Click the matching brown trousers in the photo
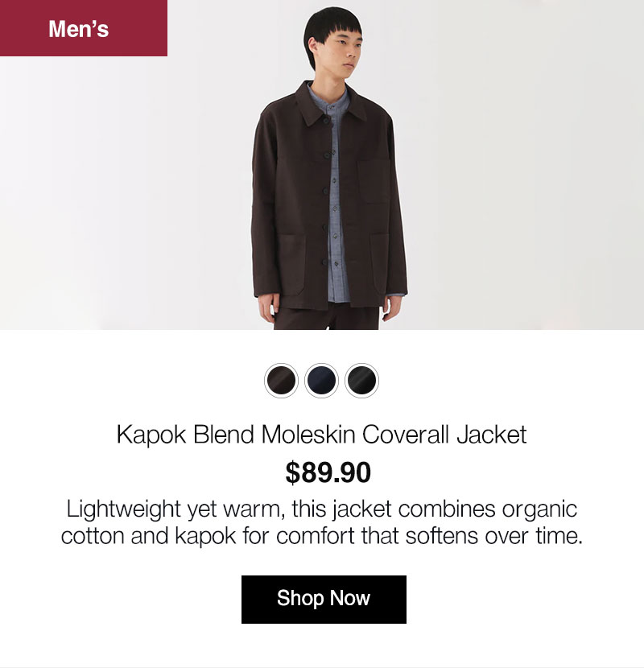Image resolution: width=644 pixels, height=668 pixels. coord(327,317)
